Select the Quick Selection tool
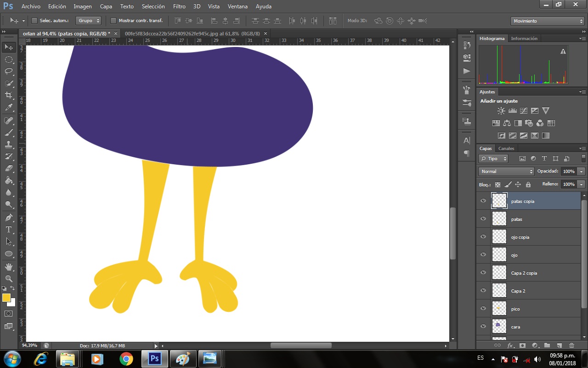This screenshot has height=368, width=588. point(9,83)
